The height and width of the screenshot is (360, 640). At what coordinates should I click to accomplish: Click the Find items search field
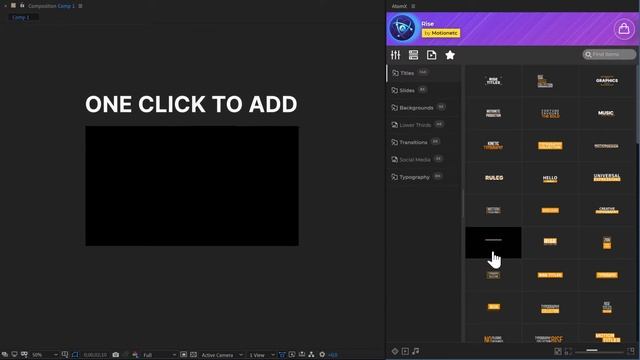609,54
